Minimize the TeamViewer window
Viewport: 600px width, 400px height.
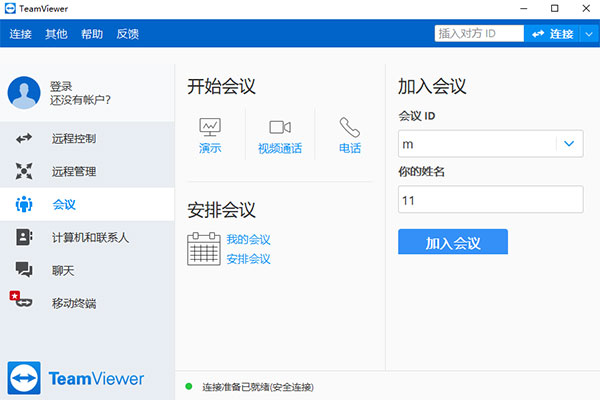(x=524, y=8)
